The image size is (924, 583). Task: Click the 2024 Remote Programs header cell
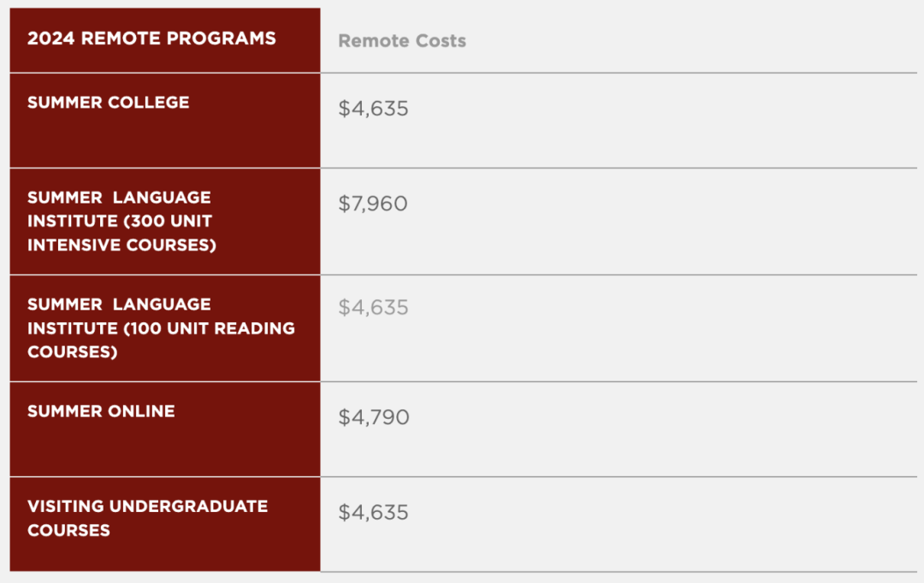coord(165,40)
